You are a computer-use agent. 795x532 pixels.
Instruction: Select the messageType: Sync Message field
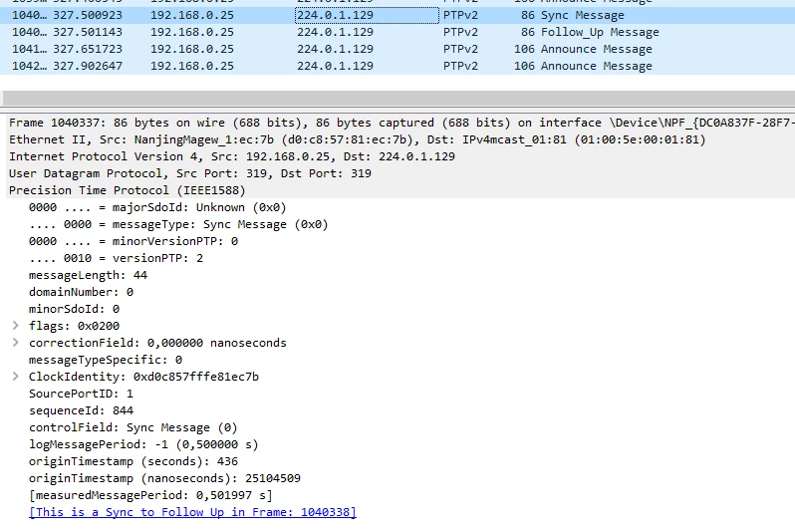pos(178,224)
